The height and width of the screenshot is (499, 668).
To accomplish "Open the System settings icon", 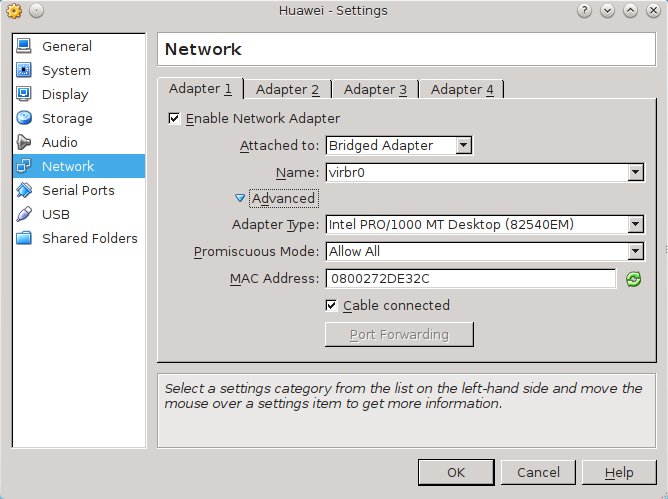I will [x=24, y=71].
